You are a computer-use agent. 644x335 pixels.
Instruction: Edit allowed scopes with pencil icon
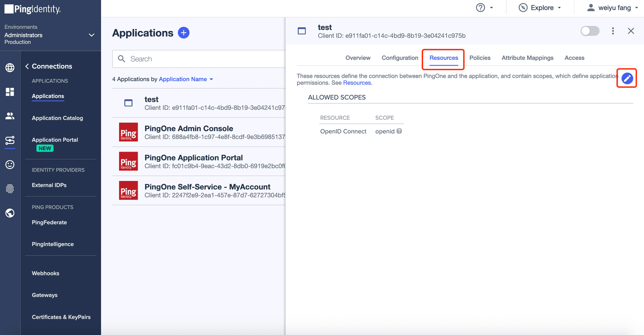click(x=627, y=78)
